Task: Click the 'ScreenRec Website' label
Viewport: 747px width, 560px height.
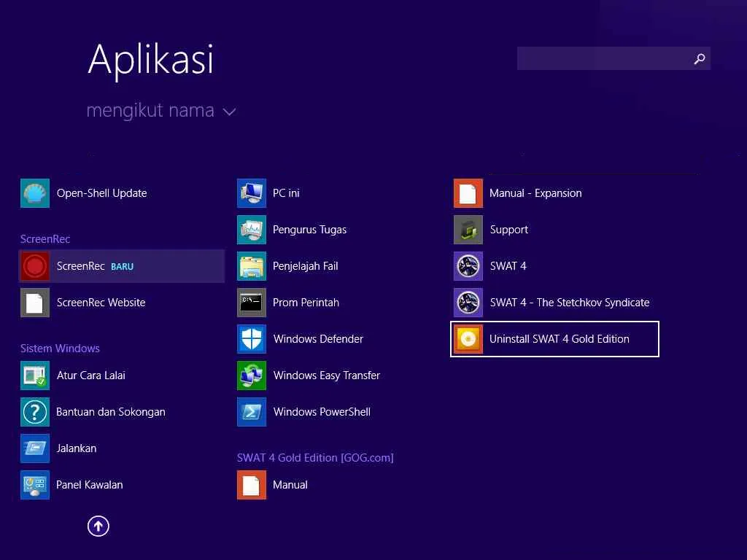Action: point(101,303)
